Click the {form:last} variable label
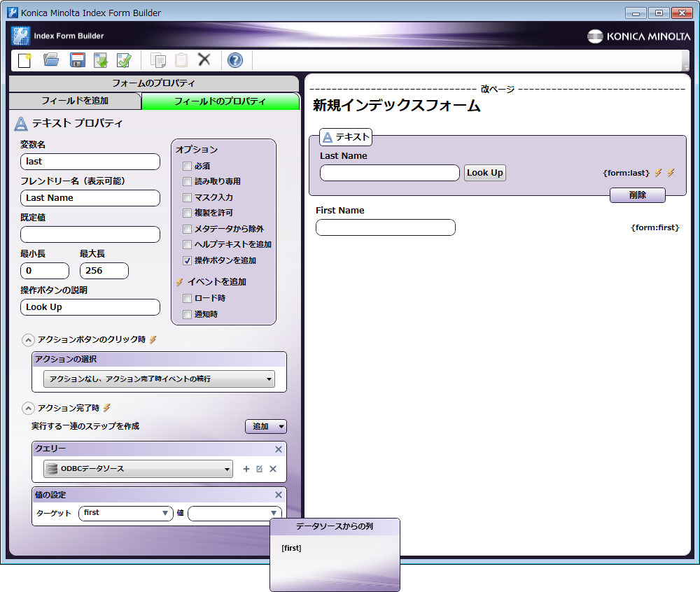Screen dimensions: 700x592 tap(626, 173)
